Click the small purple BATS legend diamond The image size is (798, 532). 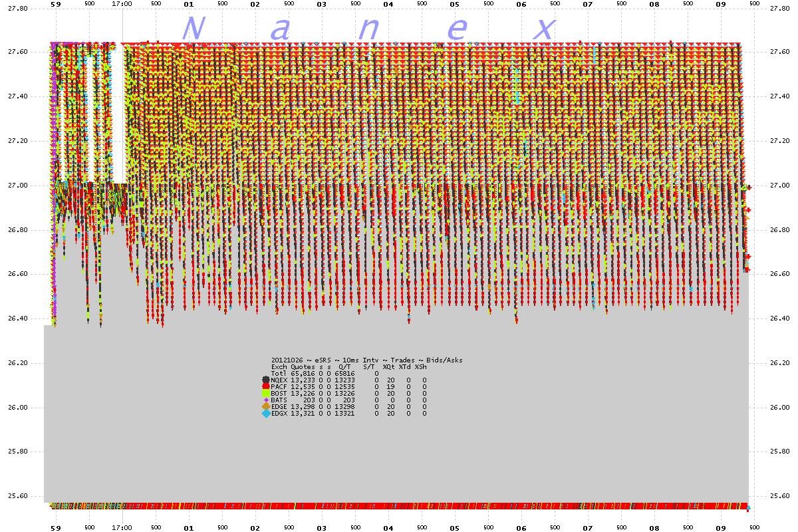266,400
